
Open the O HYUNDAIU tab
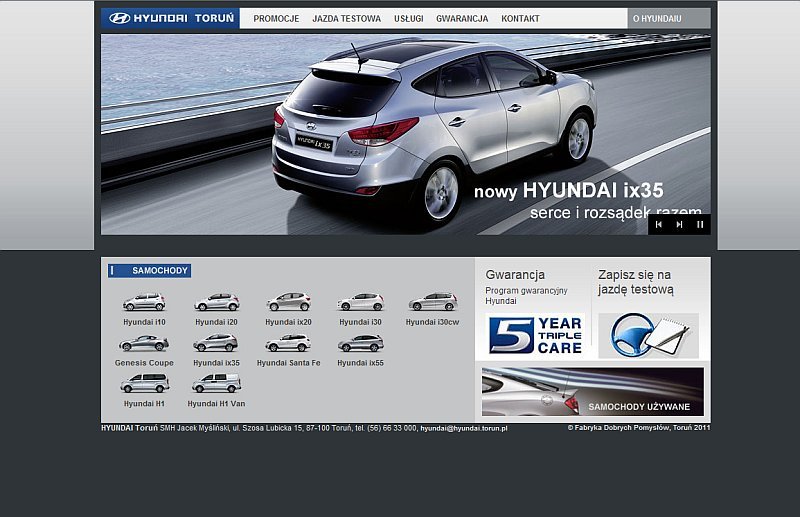point(669,18)
